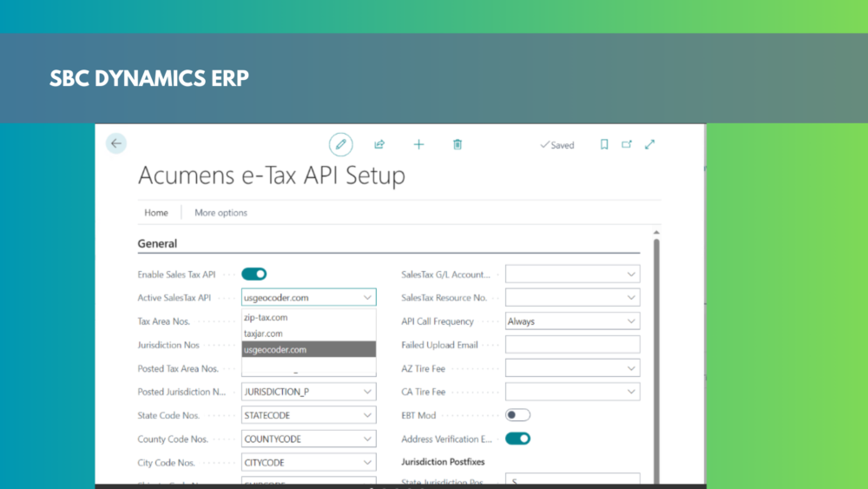Expand the SalesTax Resource No. dropdown
The width and height of the screenshot is (868, 489).
(x=631, y=297)
